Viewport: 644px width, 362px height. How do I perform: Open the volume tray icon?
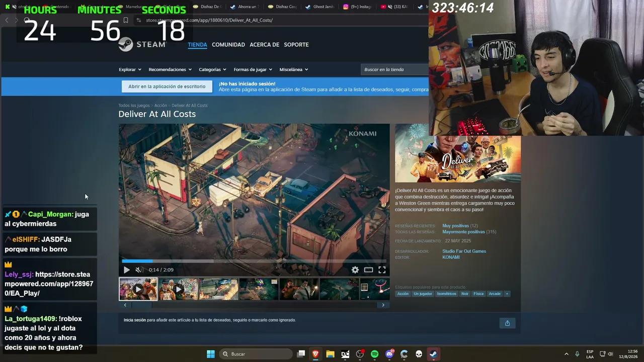611,354
